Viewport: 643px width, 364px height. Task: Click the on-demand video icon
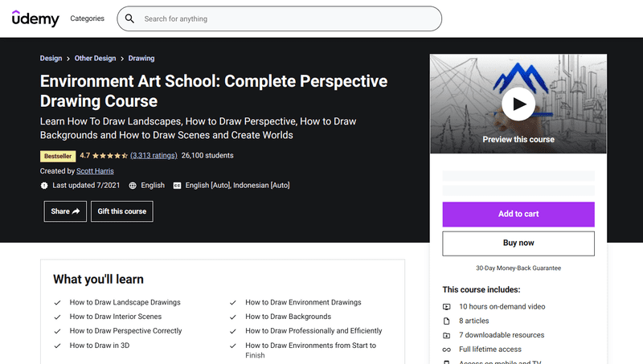click(447, 307)
